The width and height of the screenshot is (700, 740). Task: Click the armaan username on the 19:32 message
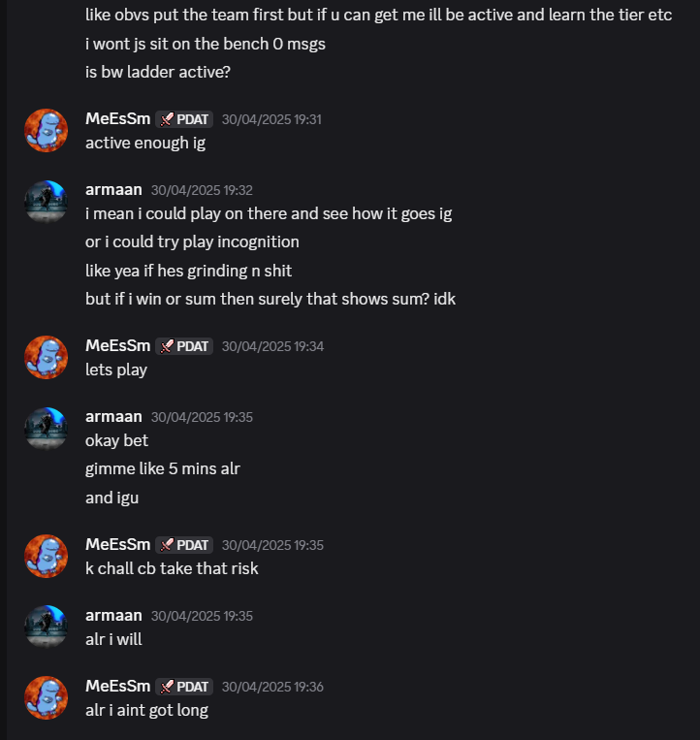(x=113, y=189)
